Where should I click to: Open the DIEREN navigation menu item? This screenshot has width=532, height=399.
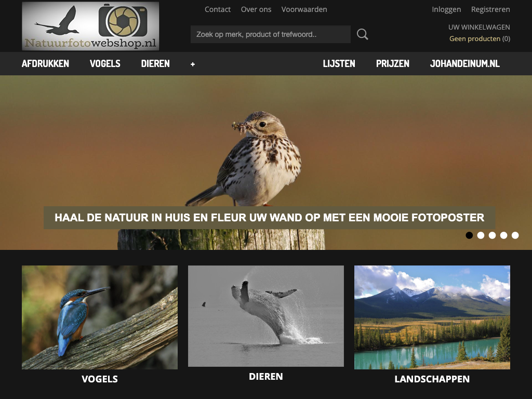click(155, 63)
